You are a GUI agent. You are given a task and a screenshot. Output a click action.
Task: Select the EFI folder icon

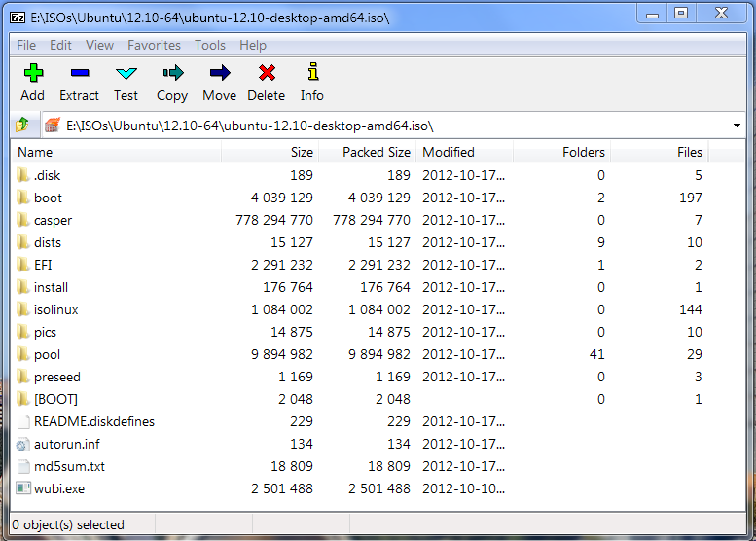click(22, 265)
